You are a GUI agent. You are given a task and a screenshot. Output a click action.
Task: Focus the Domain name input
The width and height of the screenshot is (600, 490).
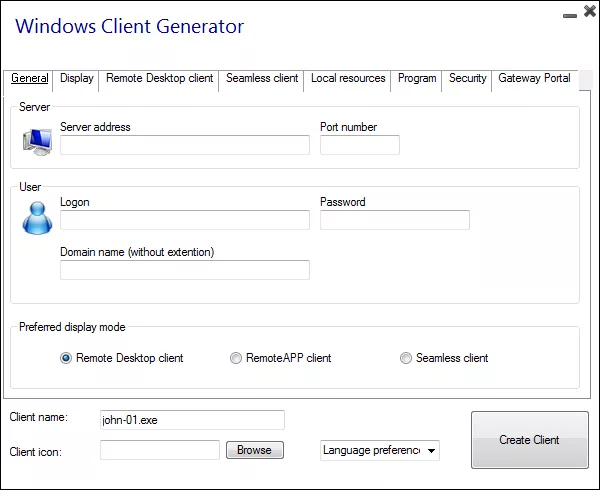(x=185, y=270)
